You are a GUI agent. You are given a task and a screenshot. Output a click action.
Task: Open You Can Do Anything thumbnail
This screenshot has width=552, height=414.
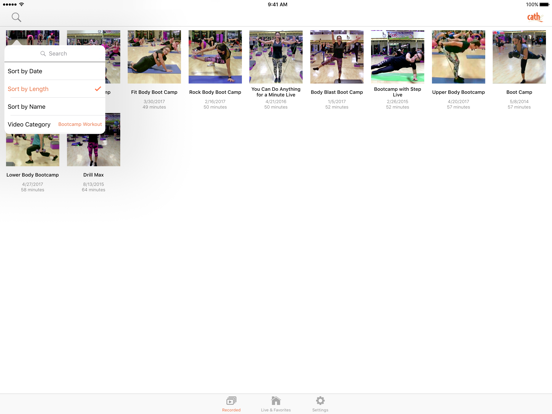pos(276,57)
